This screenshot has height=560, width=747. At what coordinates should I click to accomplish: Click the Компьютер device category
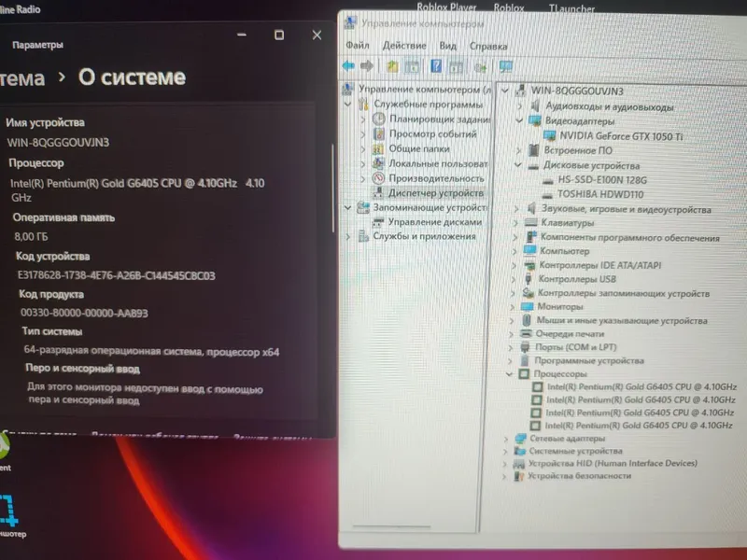coord(564,251)
